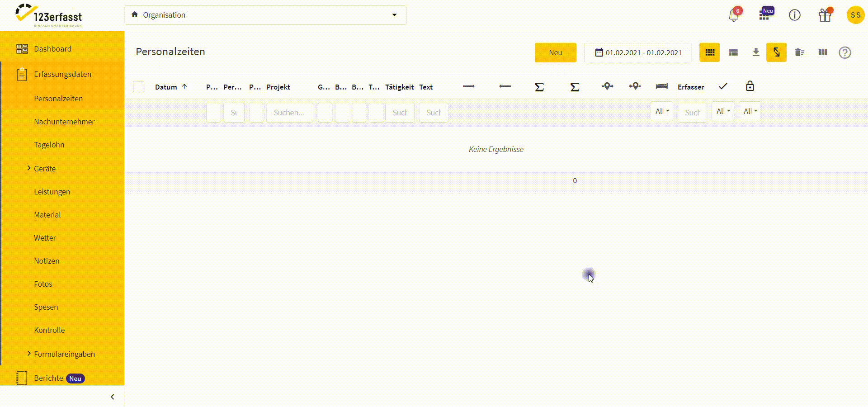868x407 pixels.
Task: Click the Text column search filter field
Action: [x=434, y=113]
